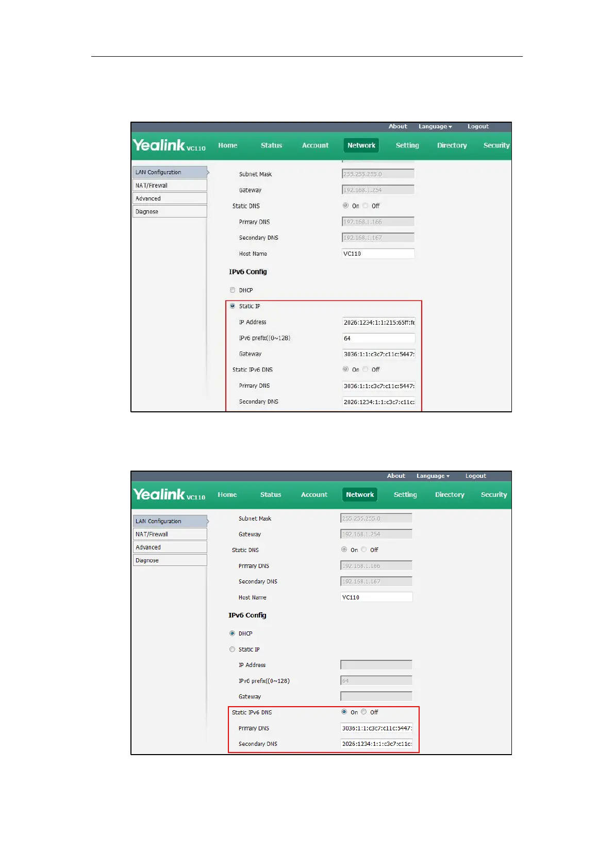Screen dimensions: 614x868
Task: Select Network tab in lower screenshot
Action: (x=360, y=494)
